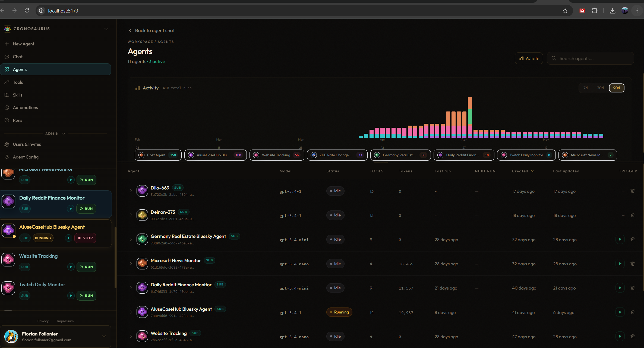Open Florian Follonier account menu
Screen dimensions: 644x348
[x=55, y=336]
